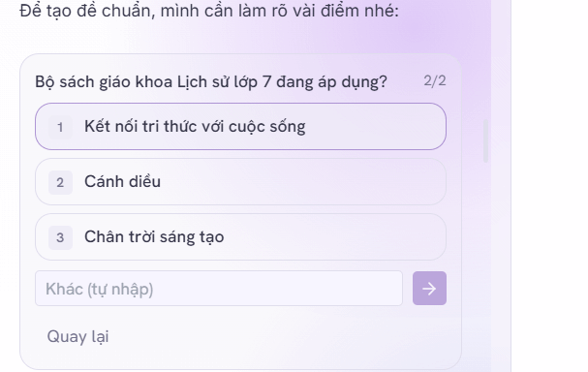Click the 'Chân trời sáng tạo' label text
588x372 pixels.
154,237
